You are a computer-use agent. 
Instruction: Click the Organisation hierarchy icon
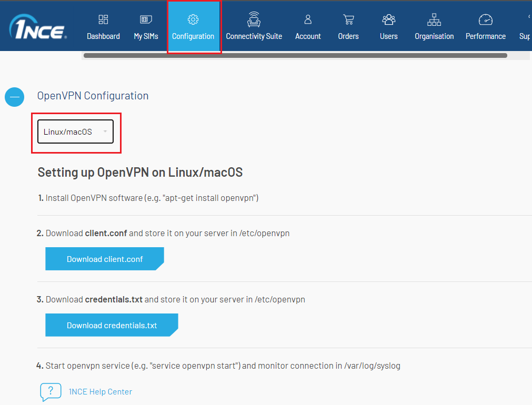click(434, 19)
